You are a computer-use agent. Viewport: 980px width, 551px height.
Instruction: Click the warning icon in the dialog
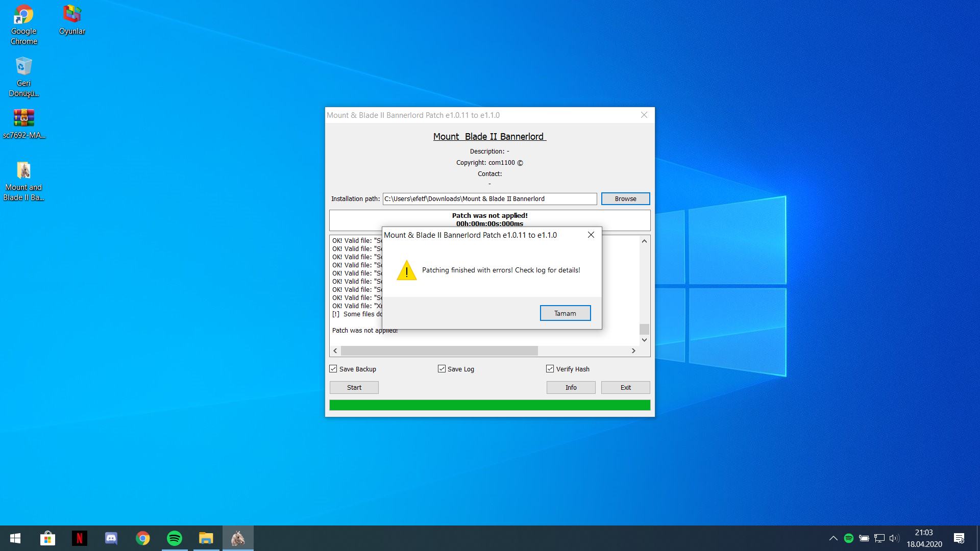coord(407,270)
